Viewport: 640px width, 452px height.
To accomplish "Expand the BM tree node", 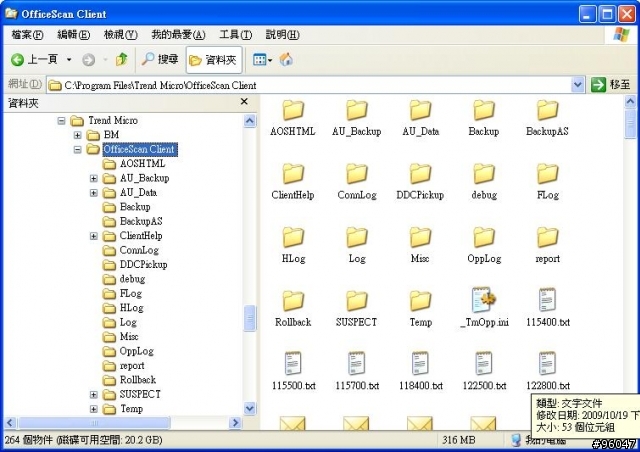I will (x=78, y=135).
